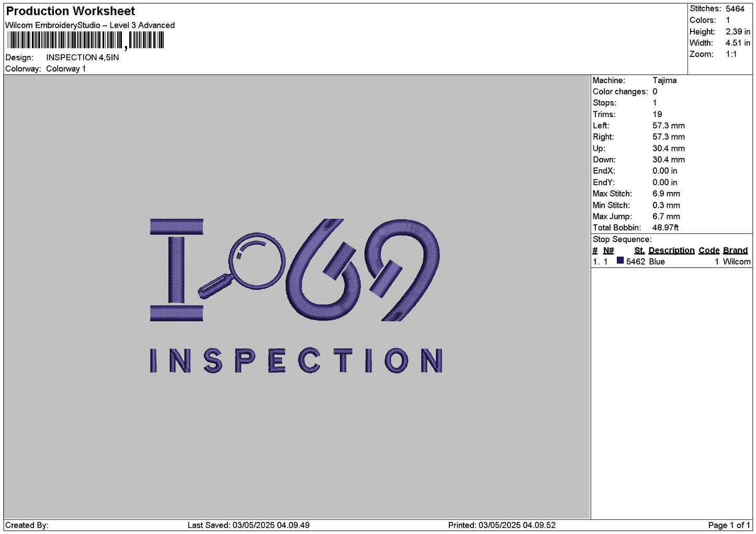Viewport: 756px width, 534px height.
Task: Click 'Page 1 of 1' in footer
Action: tap(729, 525)
